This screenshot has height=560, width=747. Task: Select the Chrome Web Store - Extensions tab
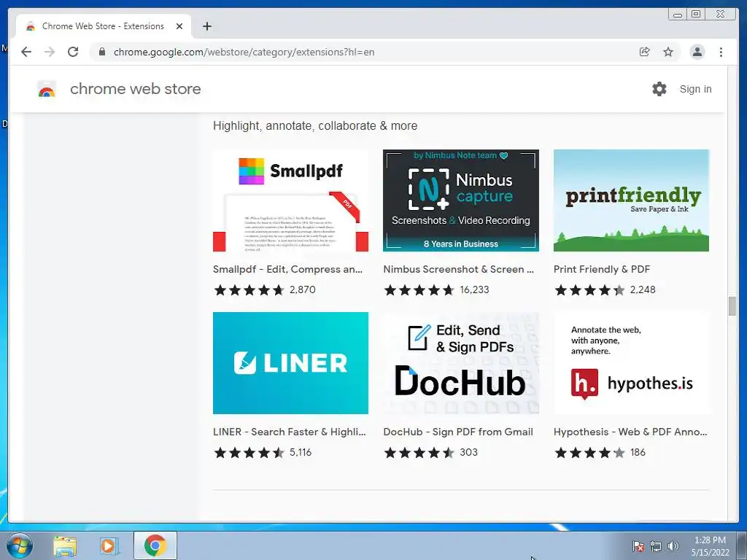tap(103, 26)
